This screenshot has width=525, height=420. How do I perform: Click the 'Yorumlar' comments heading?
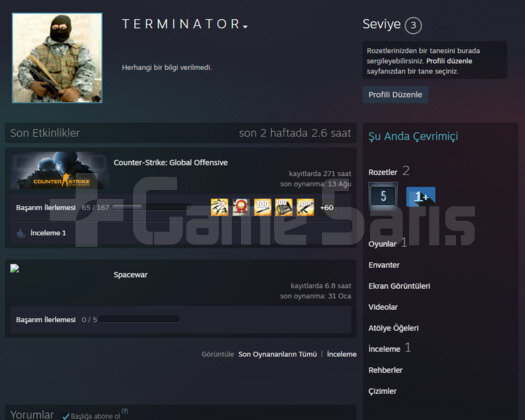[x=32, y=415]
